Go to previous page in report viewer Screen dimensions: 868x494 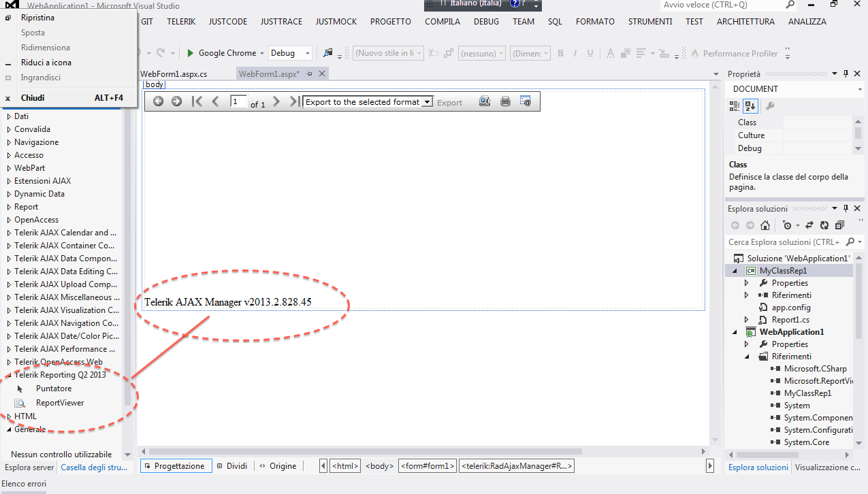[215, 101]
